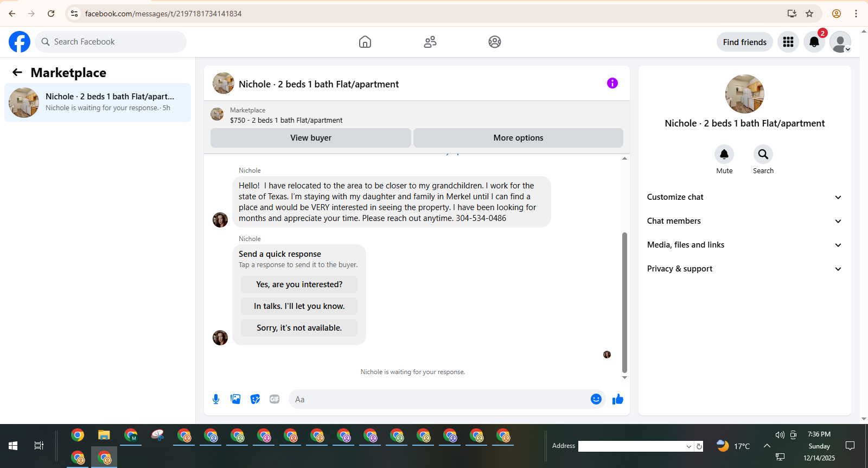Open More options for the listing

[519, 138]
